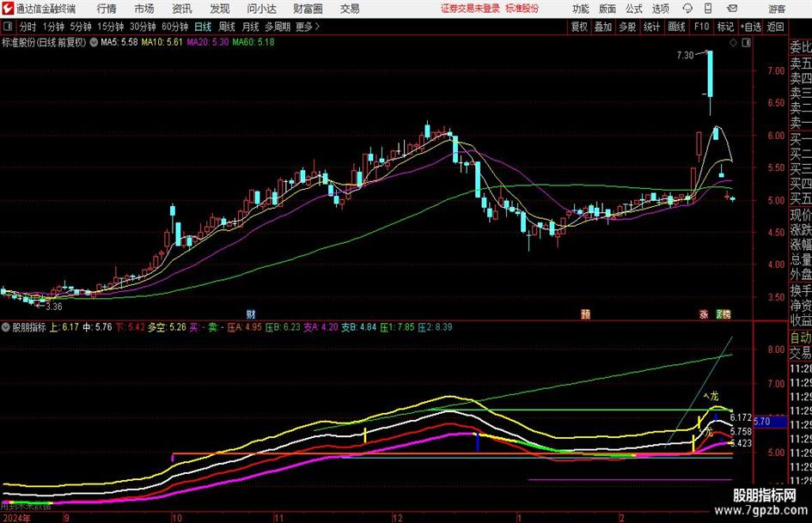Switch to the 30分钟 period tab
The image size is (812, 523).
pyautogui.click(x=143, y=27)
